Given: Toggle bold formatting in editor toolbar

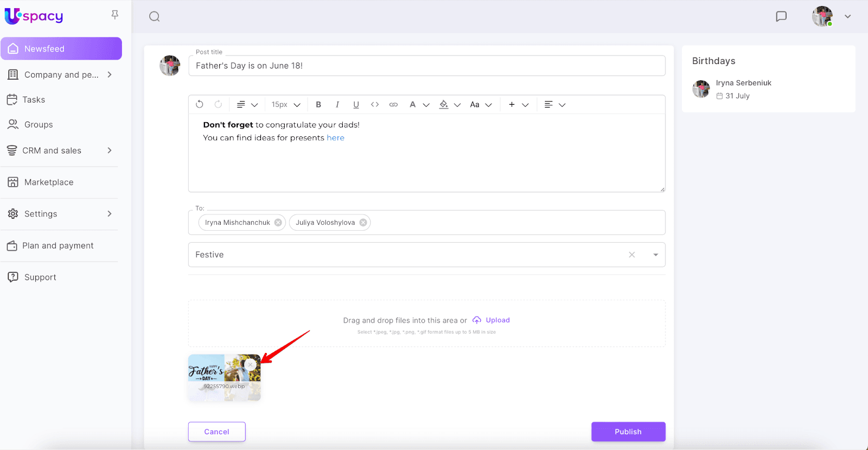Looking at the screenshot, I should coord(318,105).
